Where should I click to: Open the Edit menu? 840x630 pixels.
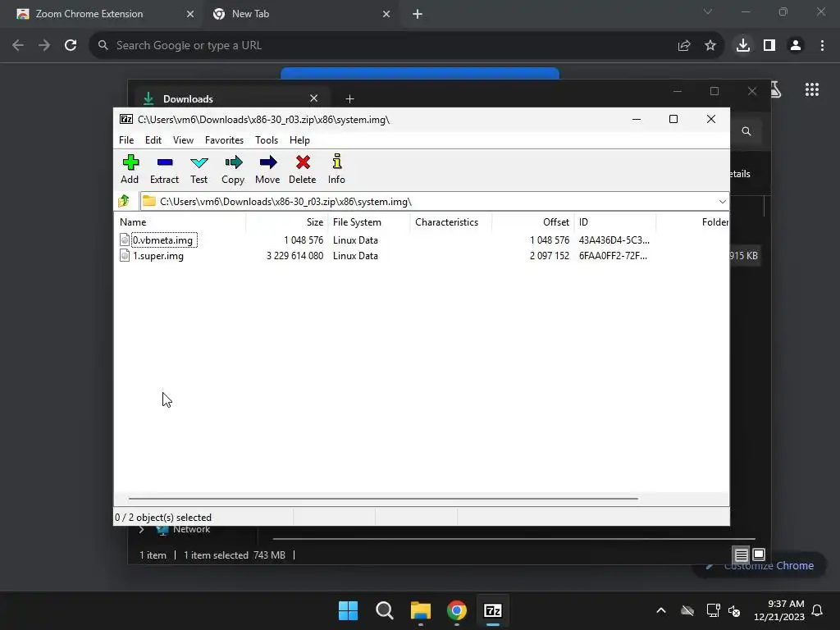(153, 139)
